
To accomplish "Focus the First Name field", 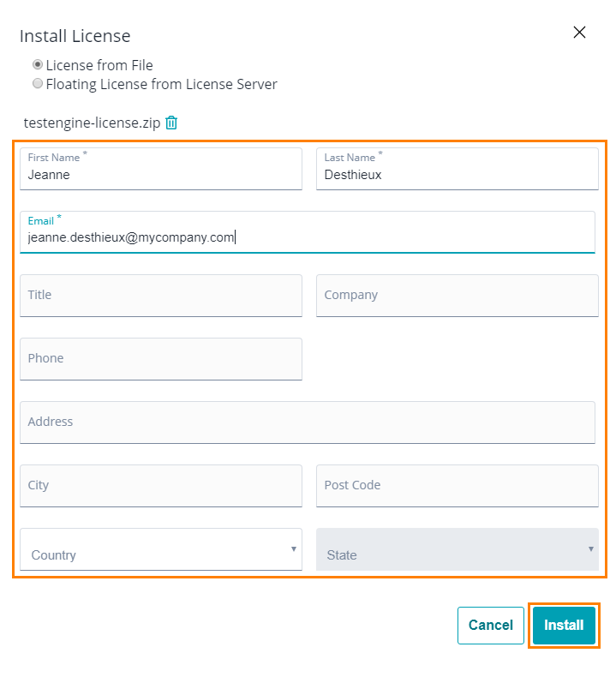I will 161,169.
